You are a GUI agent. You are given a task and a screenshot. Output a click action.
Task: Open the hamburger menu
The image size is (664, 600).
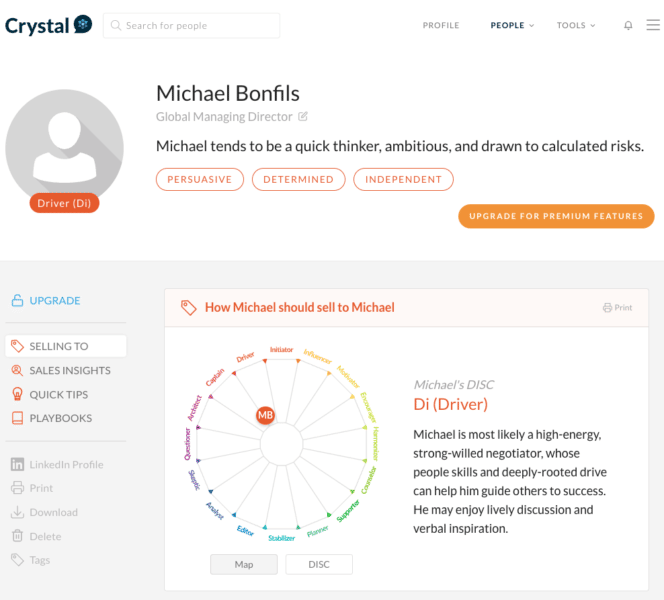pos(653,25)
